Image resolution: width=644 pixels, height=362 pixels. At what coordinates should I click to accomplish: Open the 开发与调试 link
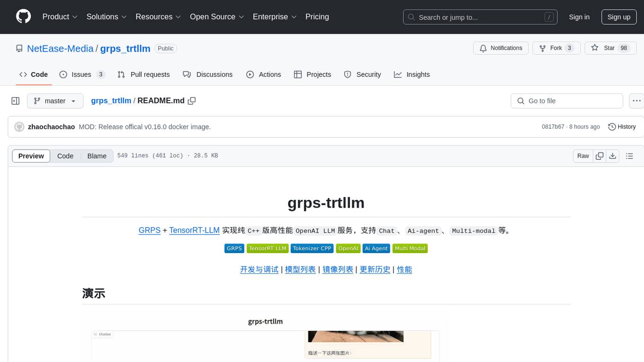259,269
